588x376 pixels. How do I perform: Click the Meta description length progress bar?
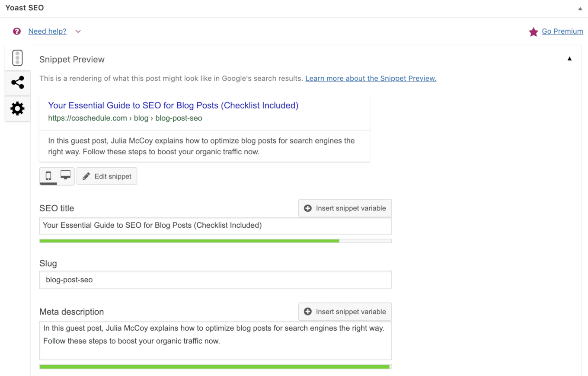[215, 367]
